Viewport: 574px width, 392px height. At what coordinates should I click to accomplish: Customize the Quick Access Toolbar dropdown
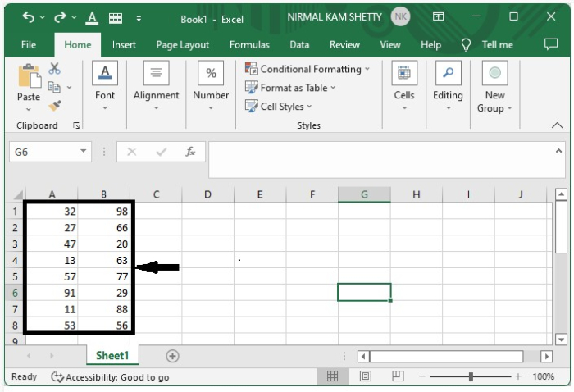[x=139, y=18]
